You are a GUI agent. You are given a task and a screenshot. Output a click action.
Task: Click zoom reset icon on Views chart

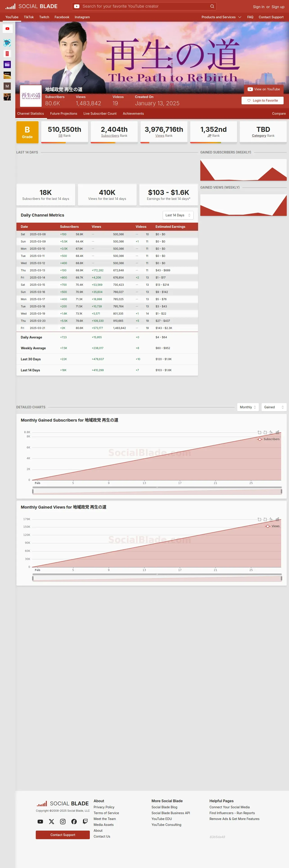click(x=265, y=519)
